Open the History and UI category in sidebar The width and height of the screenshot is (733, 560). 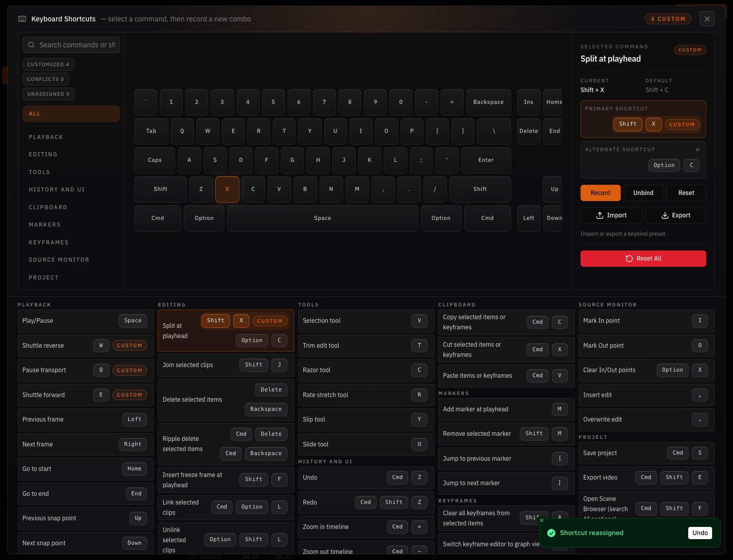(71, 189)
